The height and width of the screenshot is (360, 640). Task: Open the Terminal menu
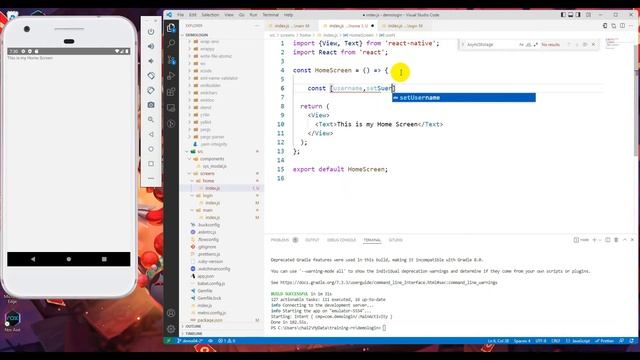270,15
